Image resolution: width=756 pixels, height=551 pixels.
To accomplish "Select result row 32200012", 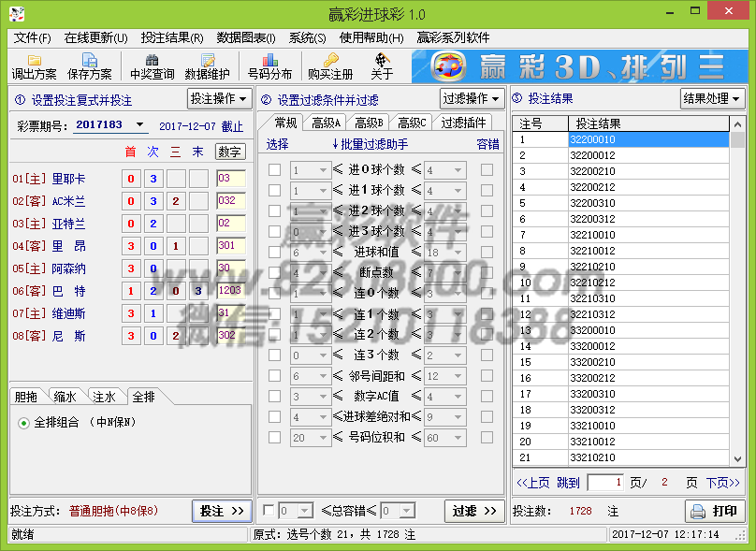I will pyautogui.click(x=620, y=155).
